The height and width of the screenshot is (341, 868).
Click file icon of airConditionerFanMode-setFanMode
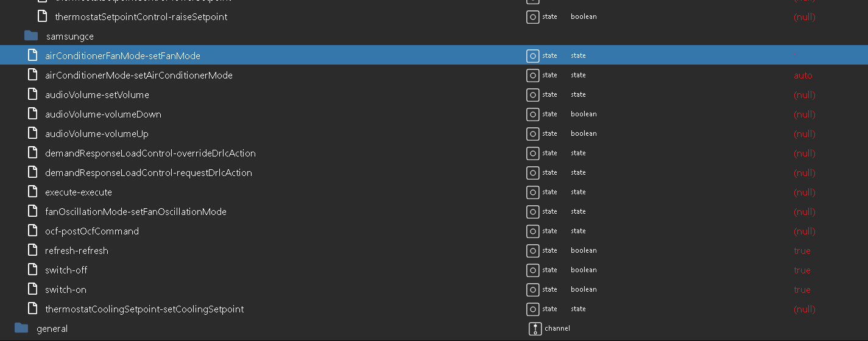[x=33, y=55]
